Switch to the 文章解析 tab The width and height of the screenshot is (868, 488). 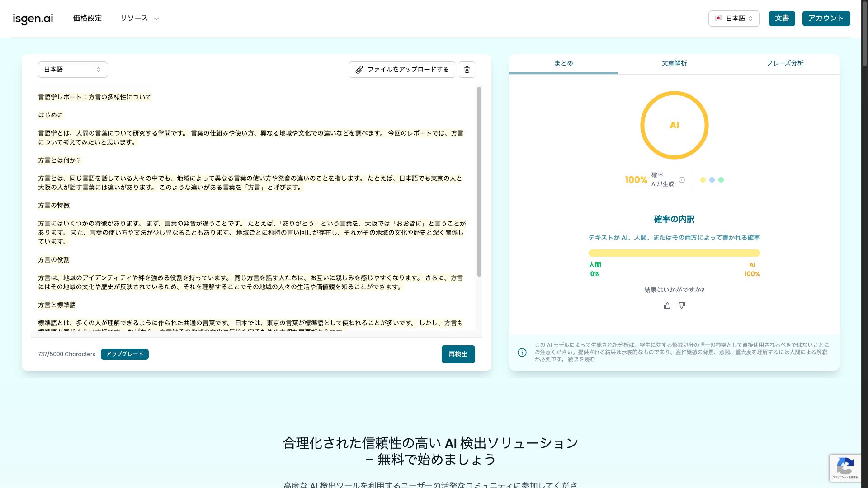[x=674, y=63]
